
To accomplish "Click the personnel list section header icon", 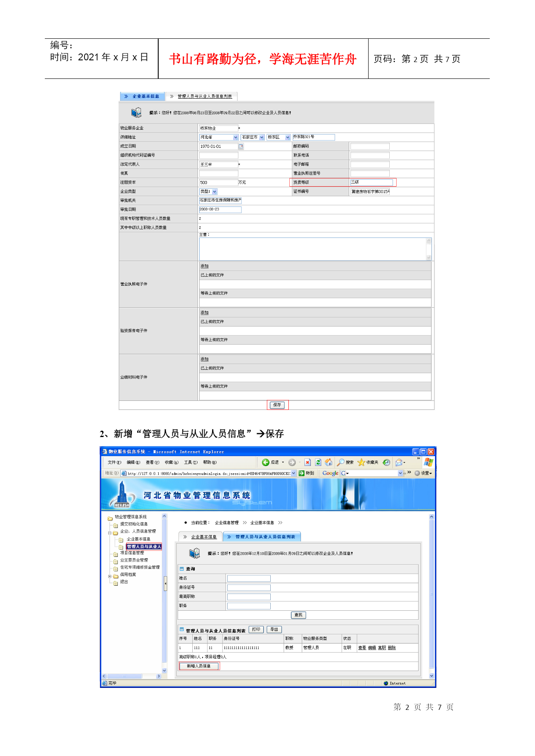I will [181, 629].
